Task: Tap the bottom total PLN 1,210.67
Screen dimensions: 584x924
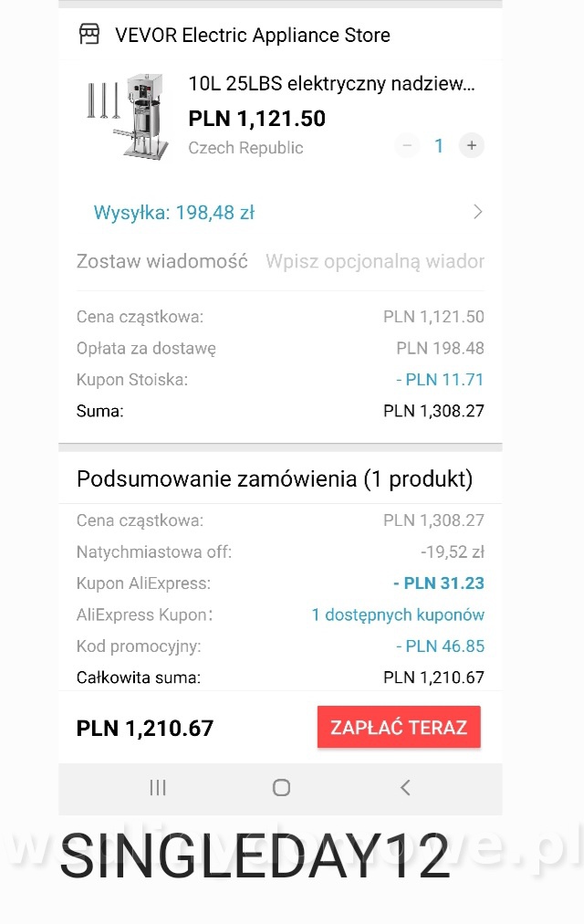Action: coord(145,729)
